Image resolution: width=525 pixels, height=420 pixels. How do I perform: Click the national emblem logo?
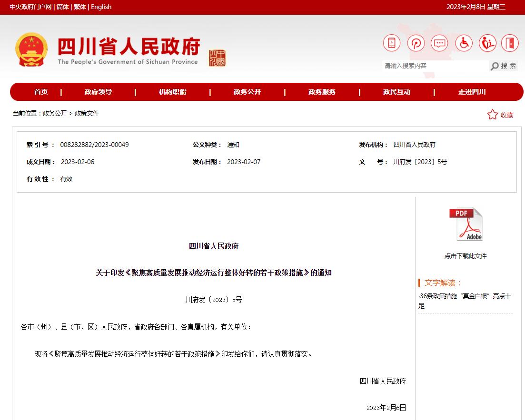31,50
